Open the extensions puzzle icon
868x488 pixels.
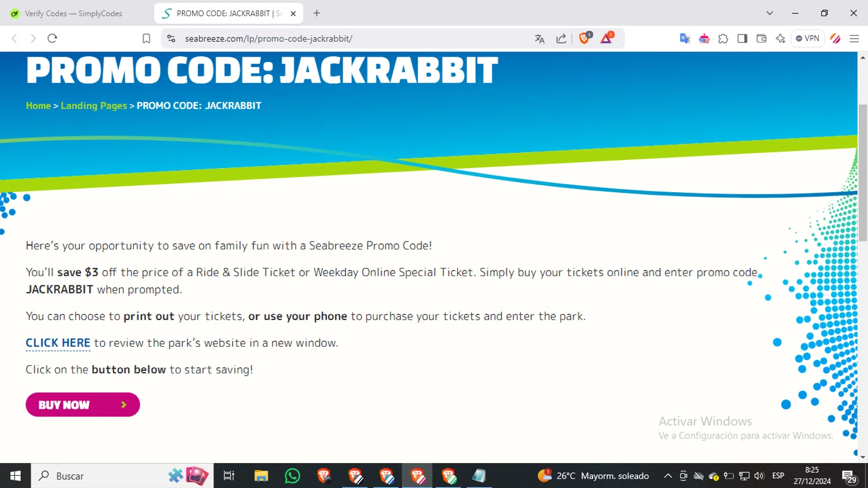coord(723,39)
